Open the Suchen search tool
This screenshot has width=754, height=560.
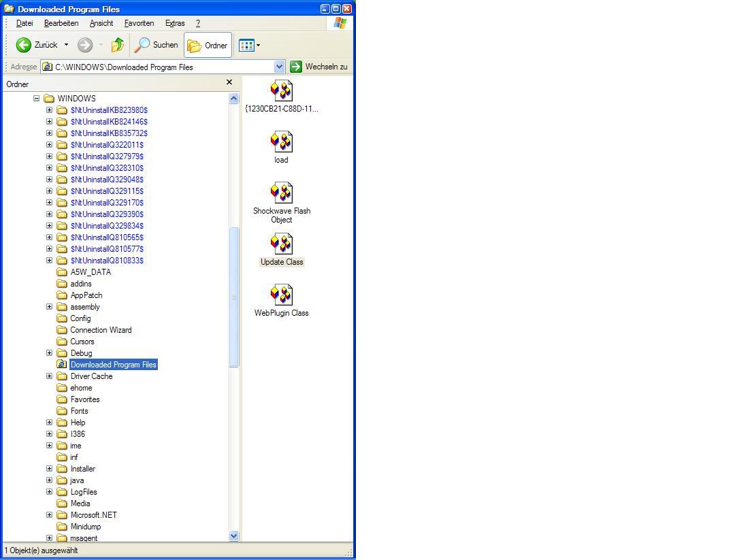[156, 45]
